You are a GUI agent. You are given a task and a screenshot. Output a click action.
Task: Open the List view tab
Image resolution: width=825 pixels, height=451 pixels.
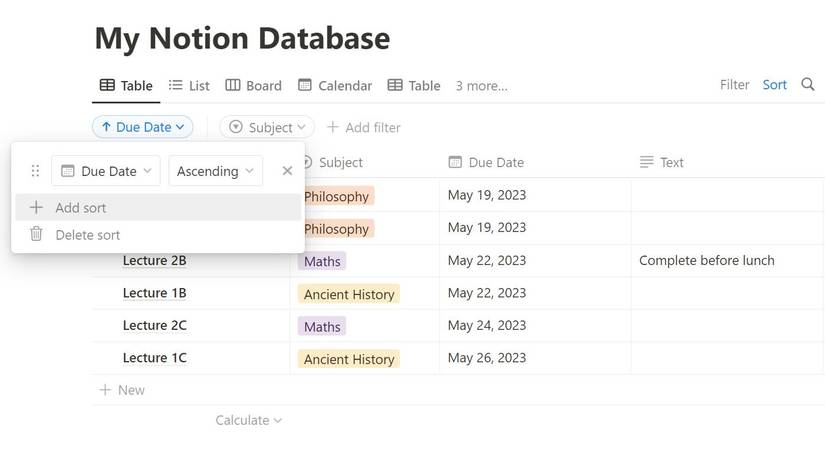tap(189, 86)
